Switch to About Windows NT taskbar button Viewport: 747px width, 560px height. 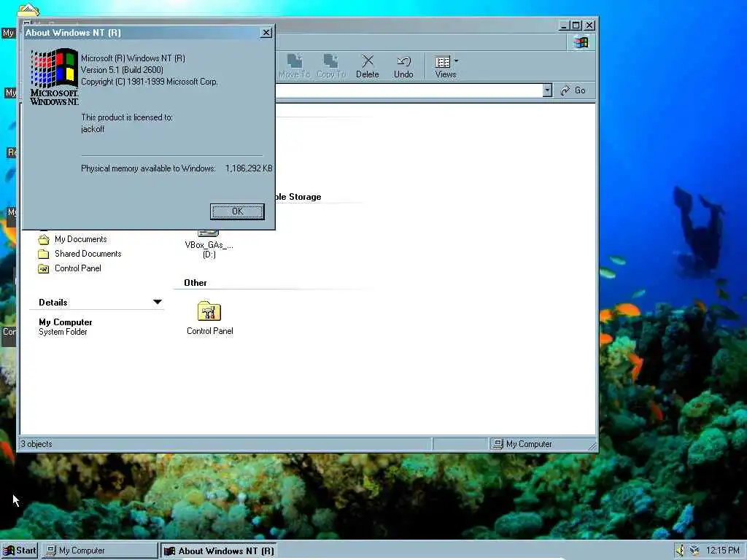point(219,551)
